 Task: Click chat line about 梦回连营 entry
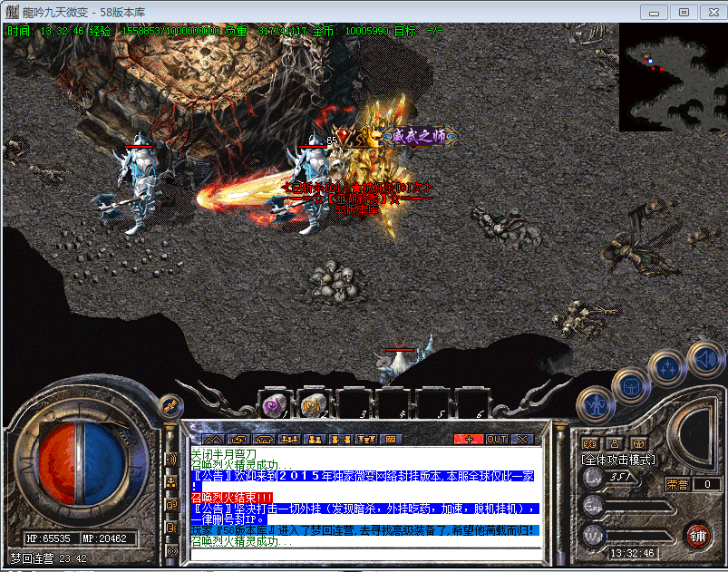[365, 530]
